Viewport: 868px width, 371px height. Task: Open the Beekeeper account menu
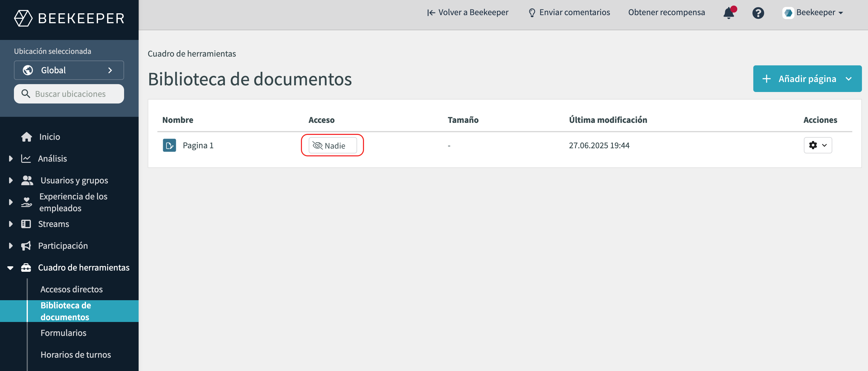pos(813,13)
